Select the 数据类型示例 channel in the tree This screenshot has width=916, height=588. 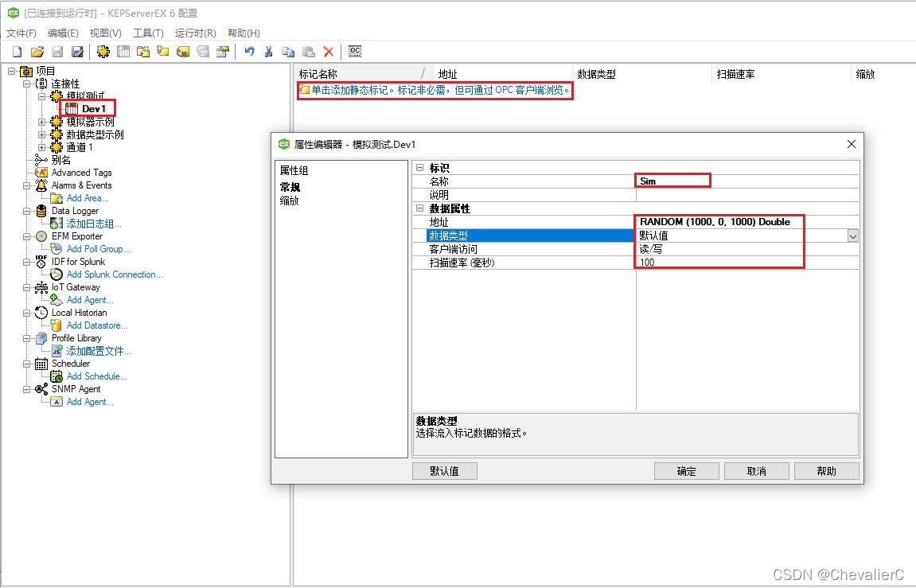[95, 134]
